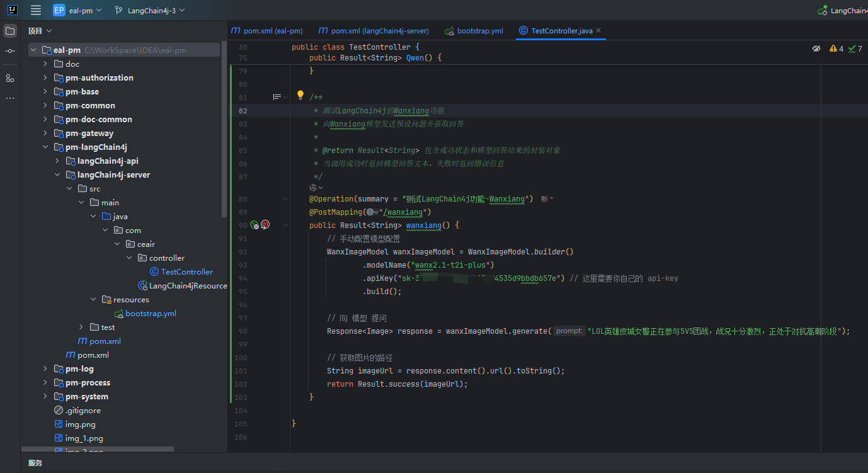The height and width of the screenshot is (473, 868).
Task: Open the Commit tool window icon
Action: click(x=10, y=51)
